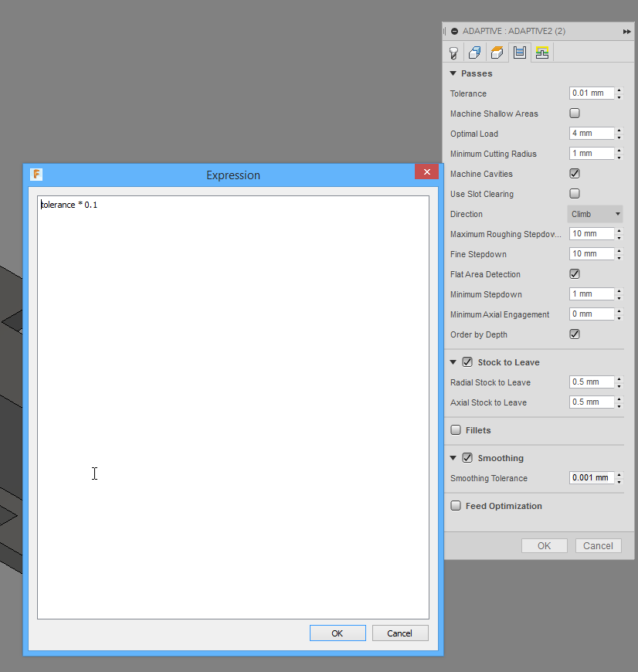Collapse the Smoothing section

[x=453, y=458]
